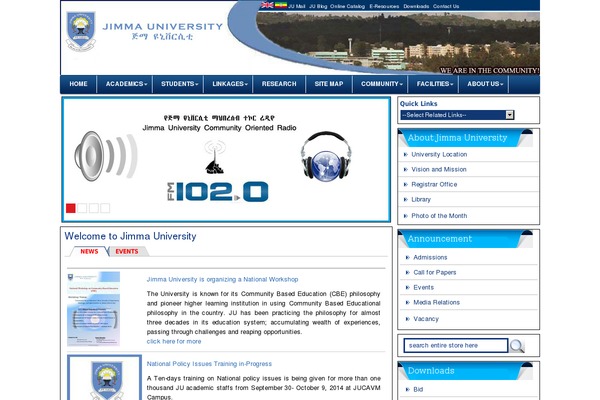Open Media Relations link
This screenshot has width=600, height=400.
[x=437, y=302]
